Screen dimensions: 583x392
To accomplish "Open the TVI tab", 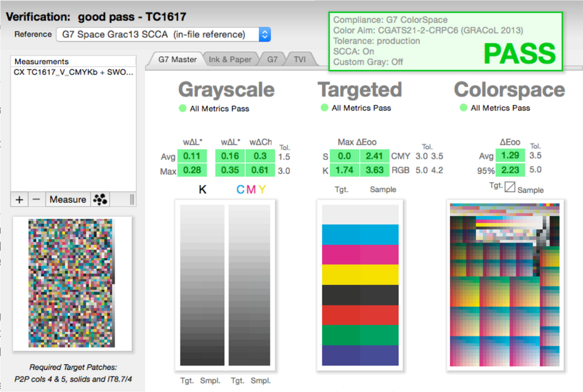I will 299,59.
